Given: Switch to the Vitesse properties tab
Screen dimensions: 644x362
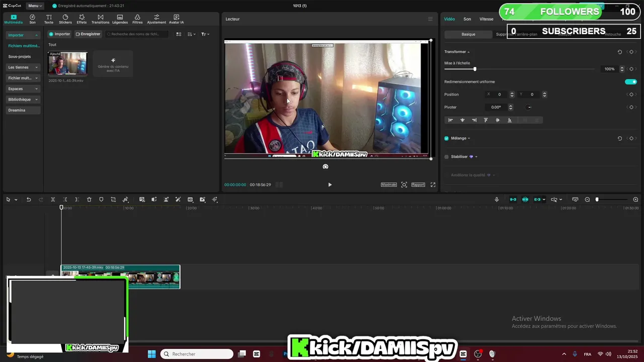Looking at the screenshot, I should coord(487,19).
